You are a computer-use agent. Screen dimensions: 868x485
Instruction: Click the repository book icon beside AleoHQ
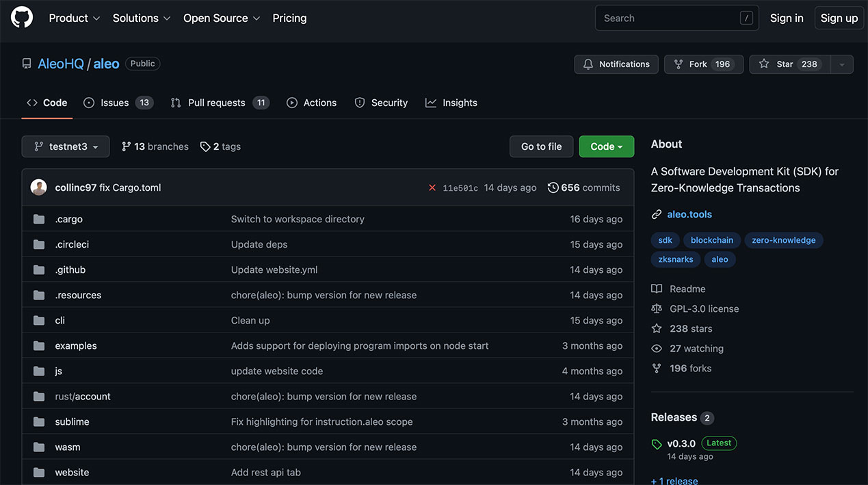[27, 64]
